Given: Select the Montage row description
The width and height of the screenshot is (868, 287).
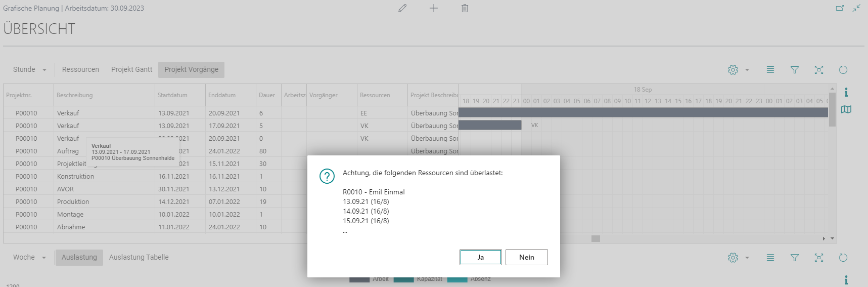Looking at the screenshot, I should tap(70, 214).
